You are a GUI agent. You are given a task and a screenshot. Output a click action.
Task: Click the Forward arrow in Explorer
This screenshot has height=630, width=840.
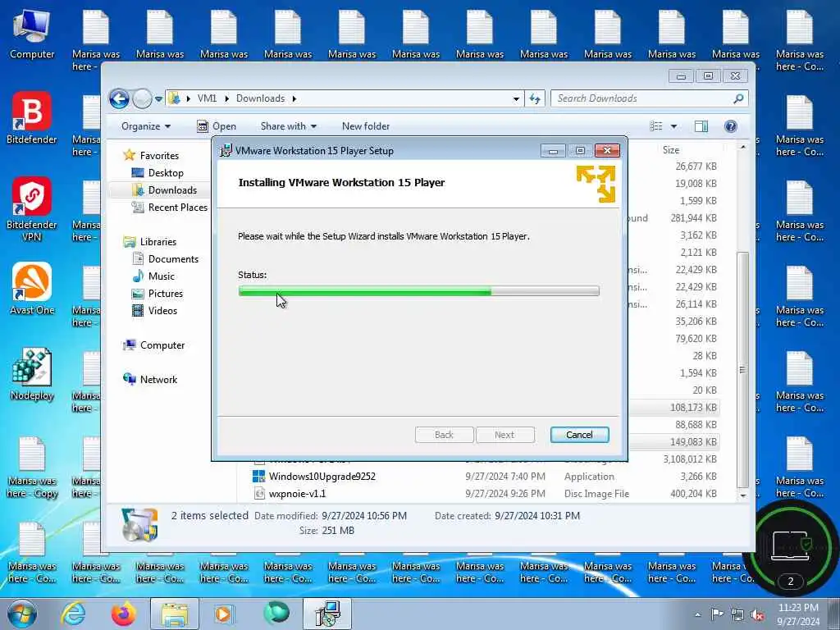[x=142, y=98]
